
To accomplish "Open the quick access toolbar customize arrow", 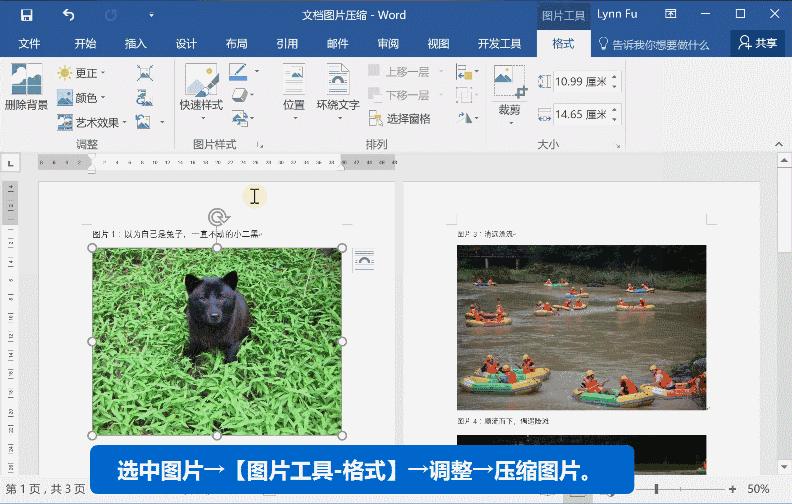I will pyautogui.click(x=151, y=15).
